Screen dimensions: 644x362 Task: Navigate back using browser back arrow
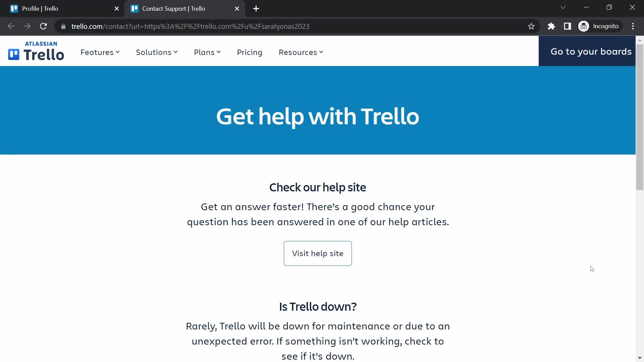pos(11,26)
